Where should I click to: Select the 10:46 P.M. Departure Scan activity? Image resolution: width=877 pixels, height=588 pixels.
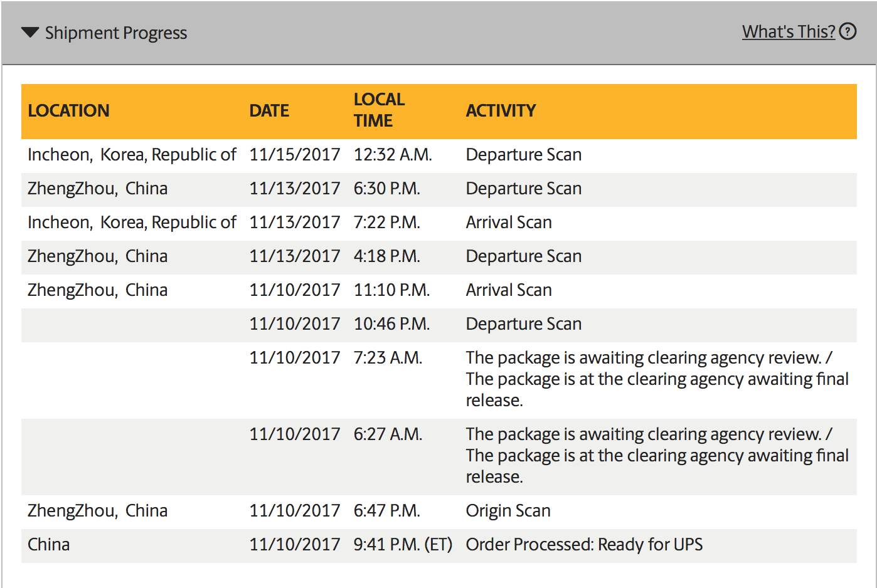[524, 324]
